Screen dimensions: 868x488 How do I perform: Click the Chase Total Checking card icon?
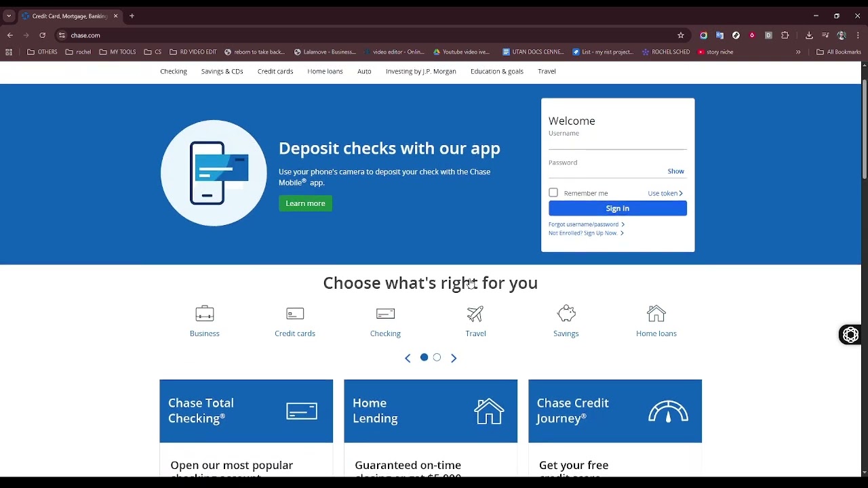click(x=302, y=411)
